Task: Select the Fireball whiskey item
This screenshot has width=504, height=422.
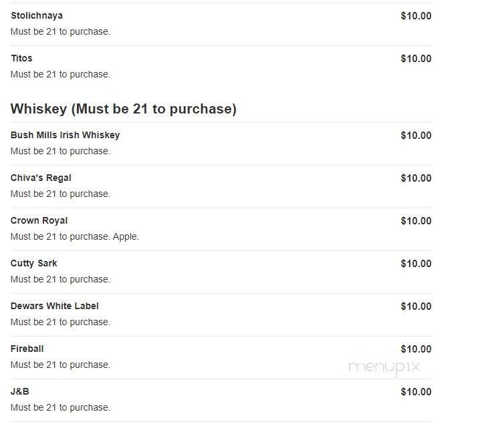Action: tap(27, 349)
